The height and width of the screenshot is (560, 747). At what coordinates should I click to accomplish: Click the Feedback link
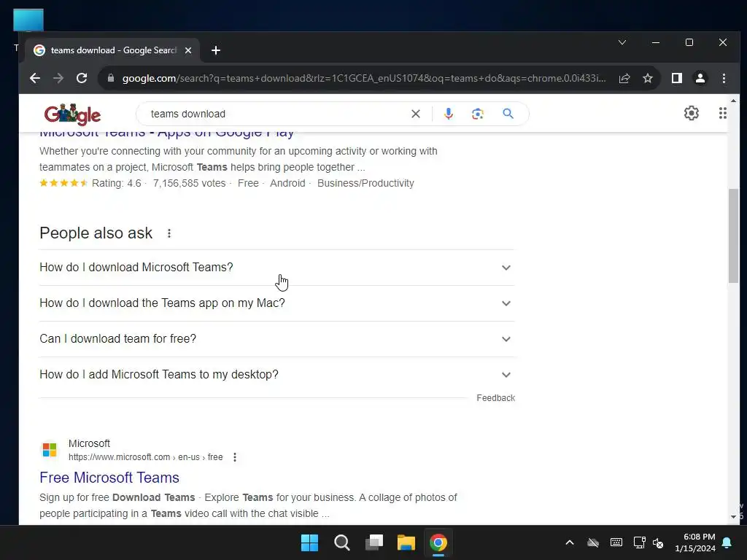[495, 398]
